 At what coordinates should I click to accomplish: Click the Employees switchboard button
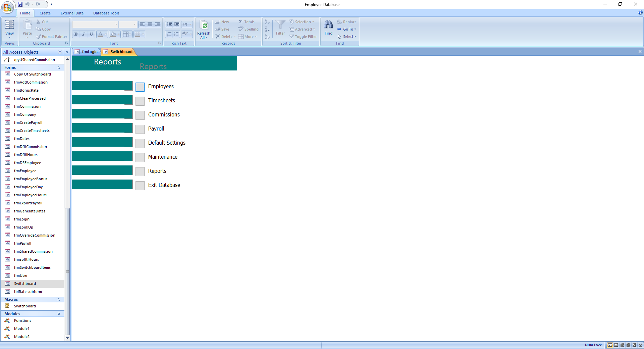pos(140,87)
